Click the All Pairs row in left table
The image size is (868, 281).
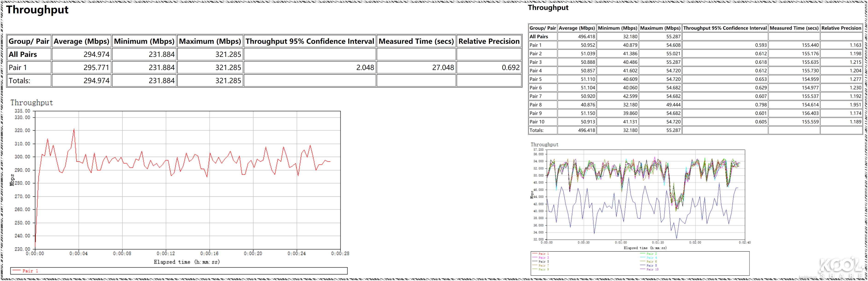pos(23,55)
